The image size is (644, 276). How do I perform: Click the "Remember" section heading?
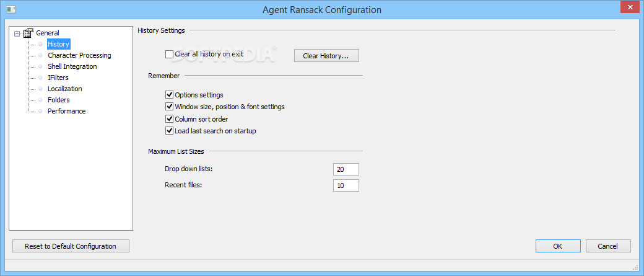pyautogui.click(x=164, y=76)
